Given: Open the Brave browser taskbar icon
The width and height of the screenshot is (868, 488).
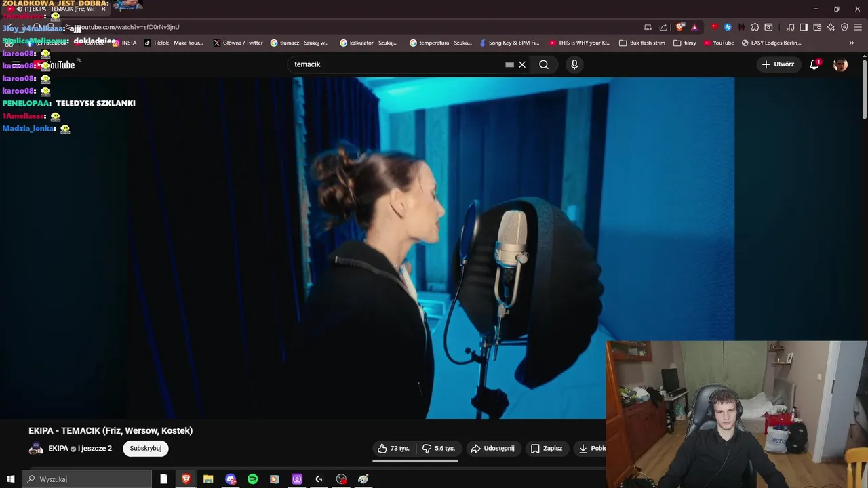Looking at the screenshot, I should pos(186,479).
